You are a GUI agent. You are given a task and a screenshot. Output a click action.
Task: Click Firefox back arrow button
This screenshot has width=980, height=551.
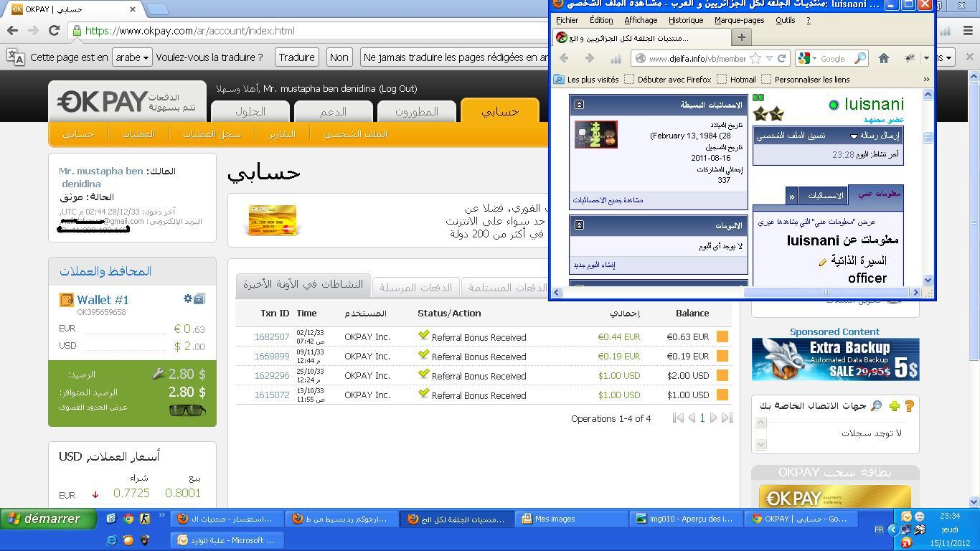coord(564,58)
